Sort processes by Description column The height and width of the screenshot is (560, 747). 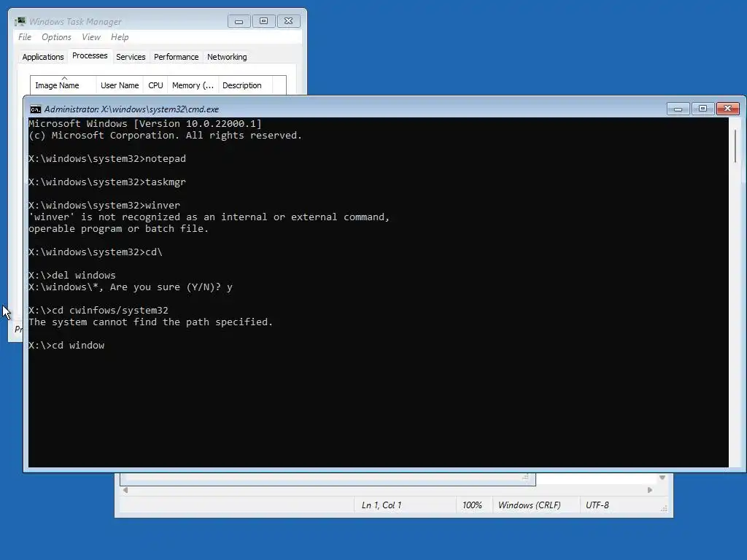click(245, 85)
